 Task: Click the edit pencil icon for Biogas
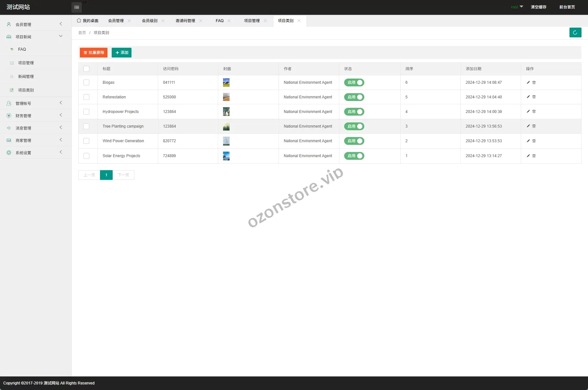(x=528, y=82)
